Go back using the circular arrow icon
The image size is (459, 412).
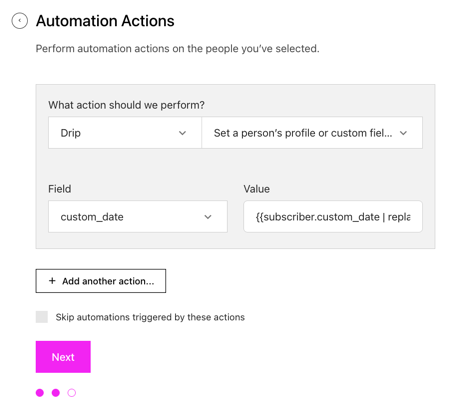[20, 21]
